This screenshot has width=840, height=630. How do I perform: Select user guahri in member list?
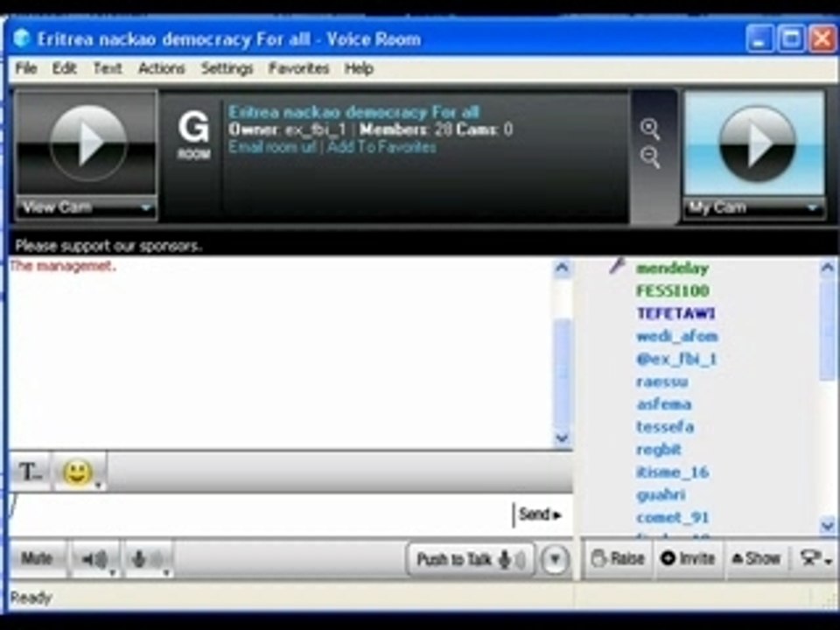pos(661,495)
